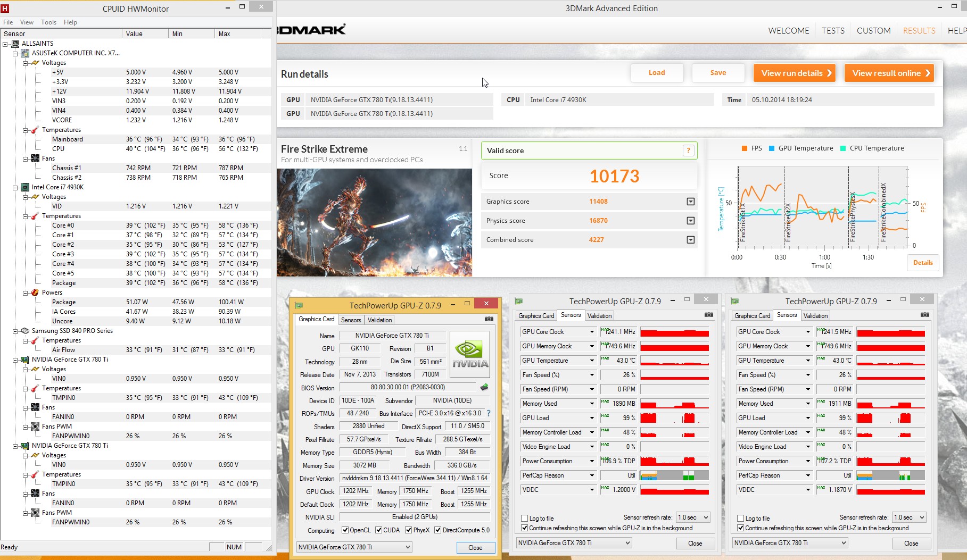Uncheck Continue refreshing in right GPU-Z window
The width and height of the screenshot is (967, 560).
(741, 528)
